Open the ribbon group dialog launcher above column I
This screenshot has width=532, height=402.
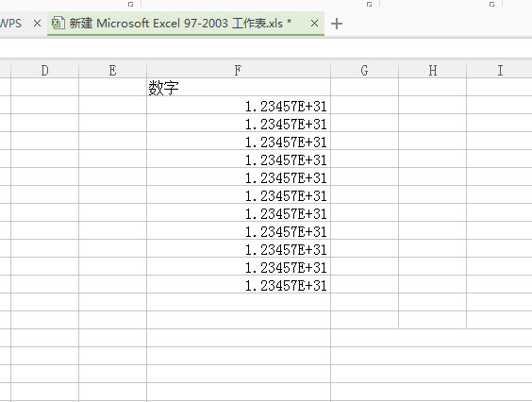point(491,4)
